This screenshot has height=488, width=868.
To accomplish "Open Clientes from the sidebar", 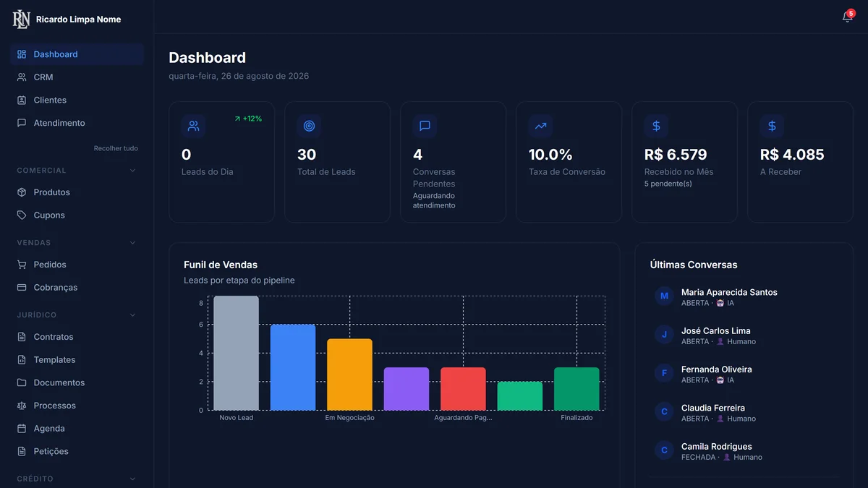I will [x=77, y=100].
